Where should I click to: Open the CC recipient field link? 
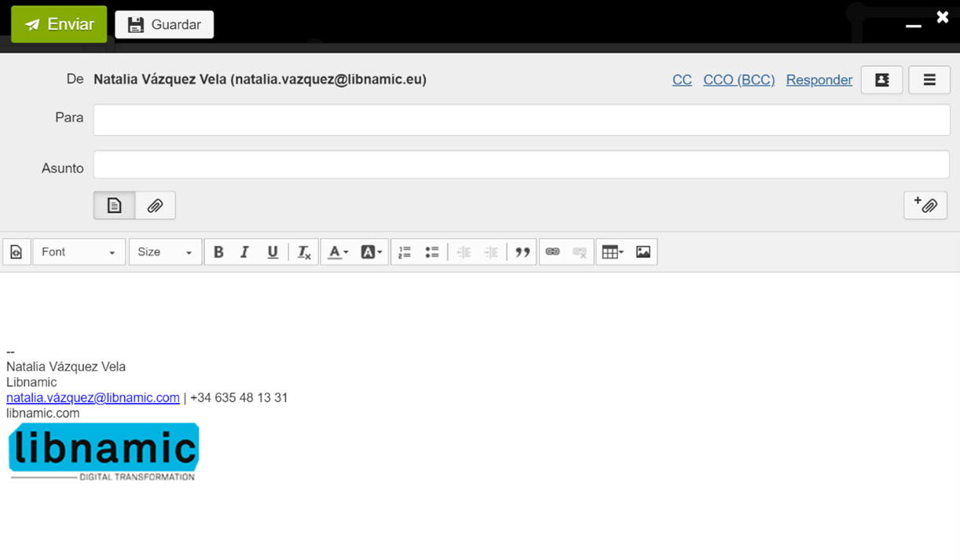point(682,80)
